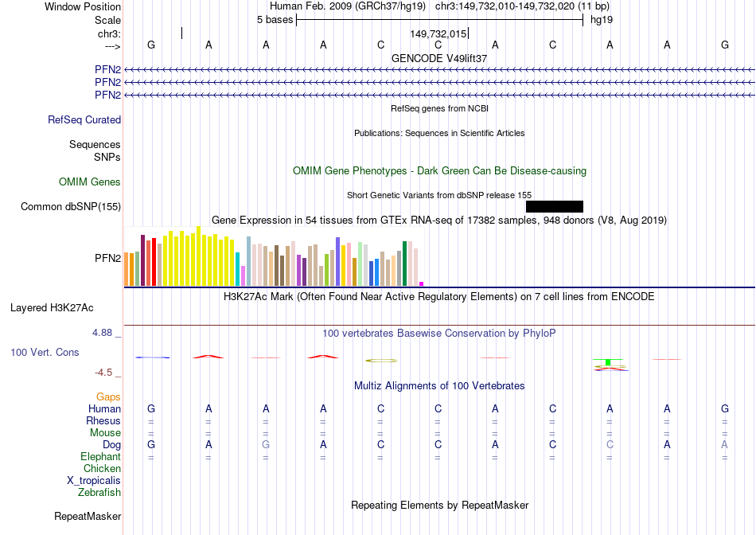Select the Dog alignment row label
The height and width of the screenshot is (535, 756).
point(112,445)
